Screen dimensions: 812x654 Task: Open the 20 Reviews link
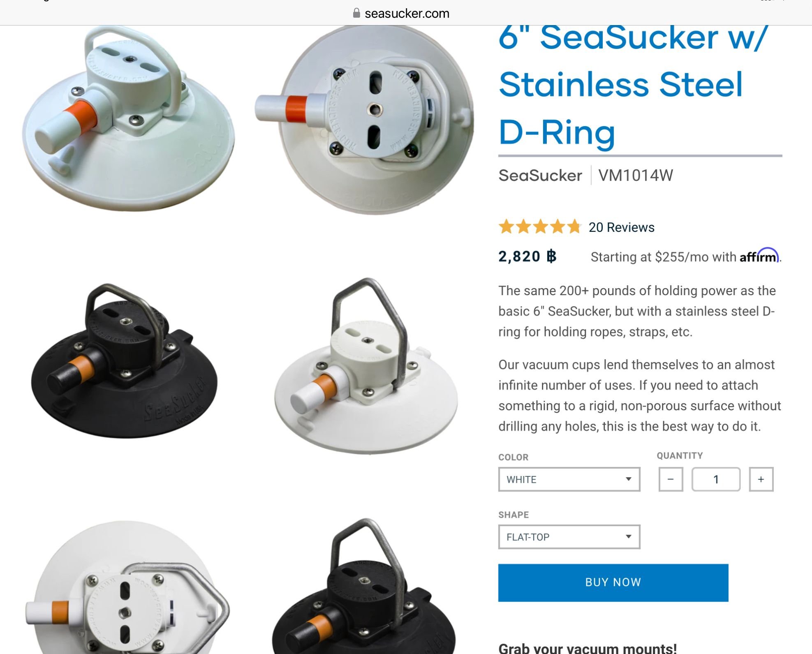point(621,227)
